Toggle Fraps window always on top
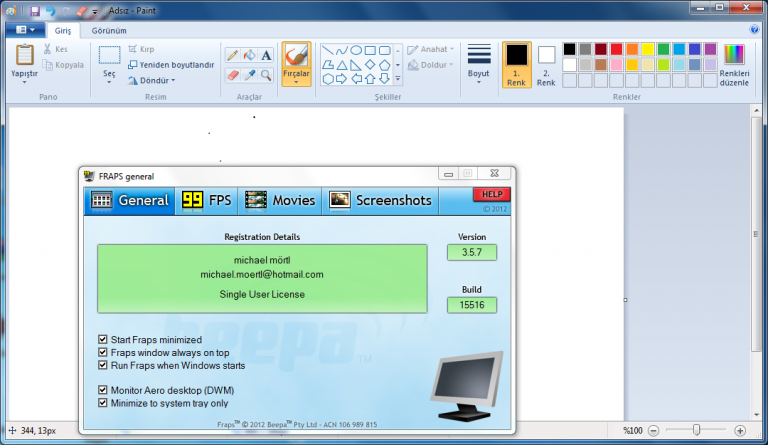768x445 pixels. 102,352
